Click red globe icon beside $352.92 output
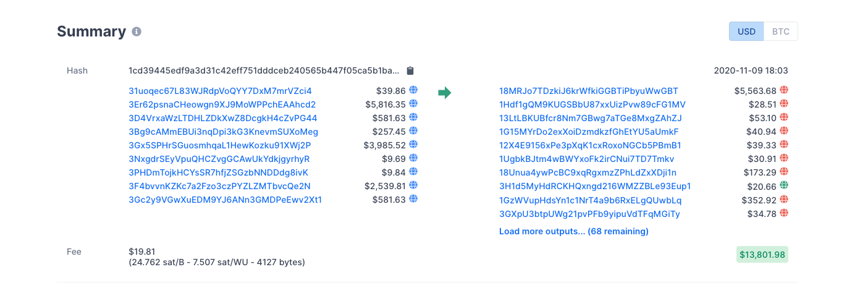The width and height of the screenshot is (868, 306). 784,199
